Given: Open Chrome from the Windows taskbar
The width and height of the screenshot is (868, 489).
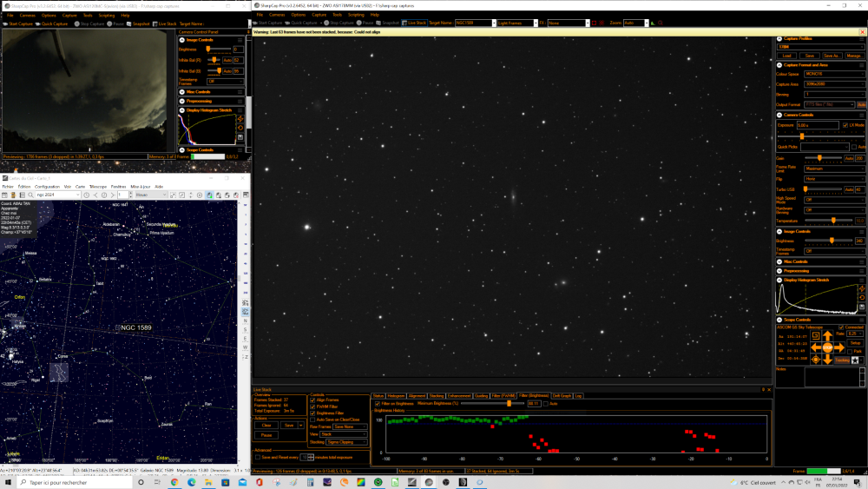Looking at the screenshot, I should [174, 482].
